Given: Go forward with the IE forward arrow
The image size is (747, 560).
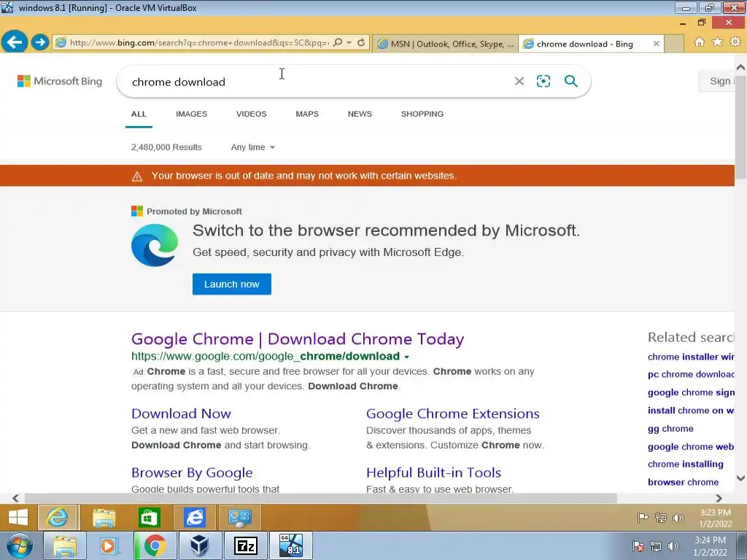Looking at the screenshot, I should pos(40,42).
